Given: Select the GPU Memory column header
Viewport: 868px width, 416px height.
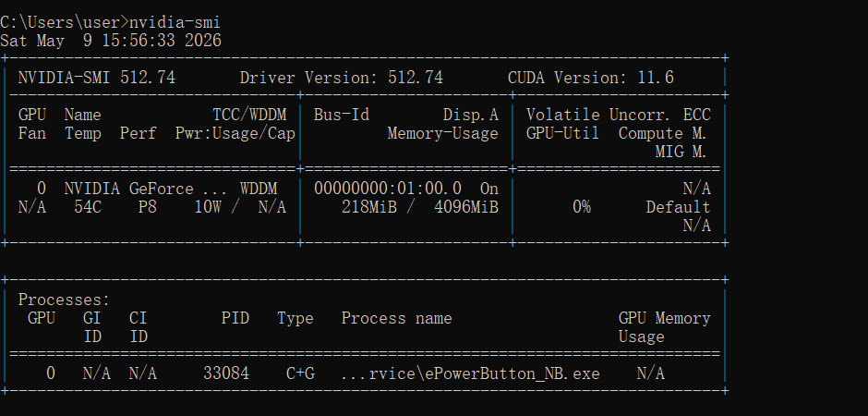Looking at the screenshot, I should click(x=664, y=318).
